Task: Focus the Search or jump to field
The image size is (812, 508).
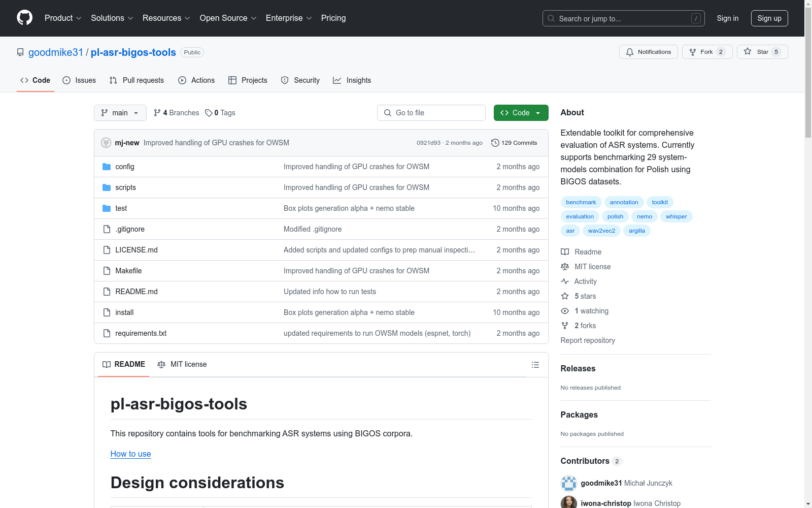Action: [623, 18]
